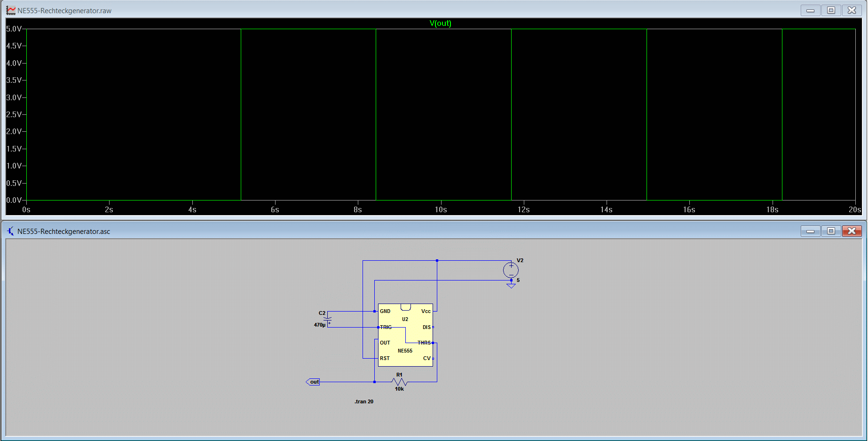
Task: Click the V2 source name label
Action: tap(520, 260)
